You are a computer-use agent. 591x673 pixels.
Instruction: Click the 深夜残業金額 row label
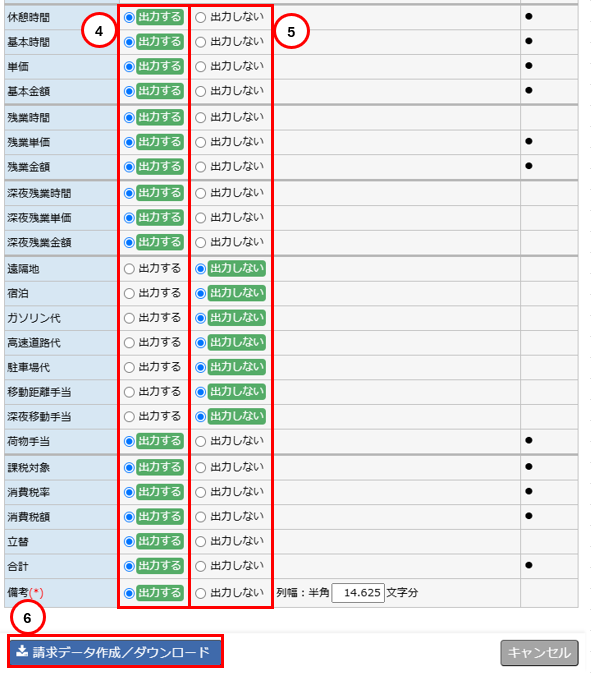(39, 243)
